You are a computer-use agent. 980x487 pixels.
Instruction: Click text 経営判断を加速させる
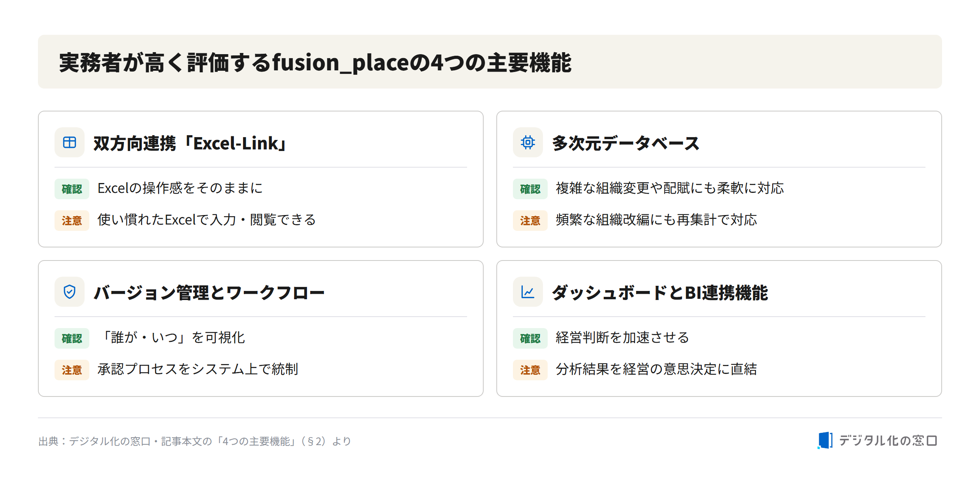coord(623,338)
